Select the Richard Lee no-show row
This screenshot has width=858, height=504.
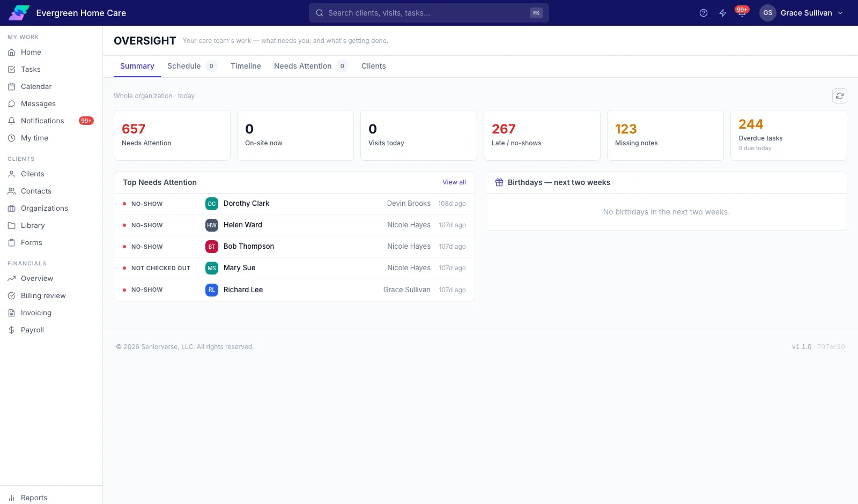294,290
